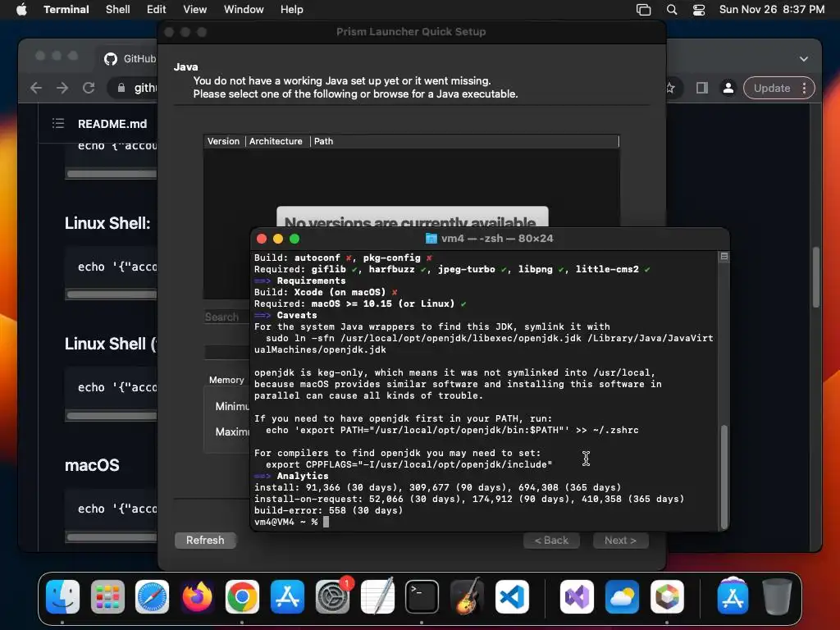Open Control Center in the menu bar
This screenshot has width=840, height=630.
[699, 10]
